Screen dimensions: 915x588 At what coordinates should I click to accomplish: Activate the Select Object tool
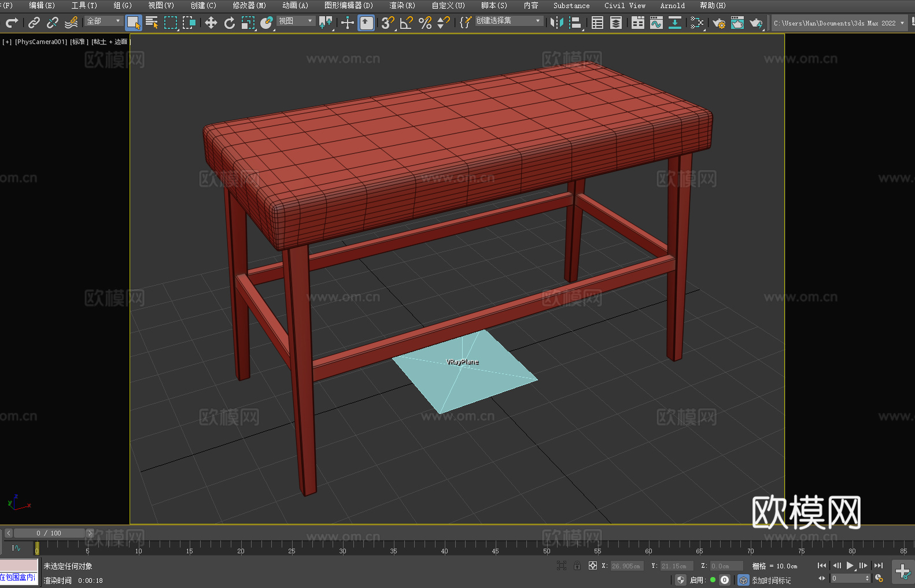134,23
